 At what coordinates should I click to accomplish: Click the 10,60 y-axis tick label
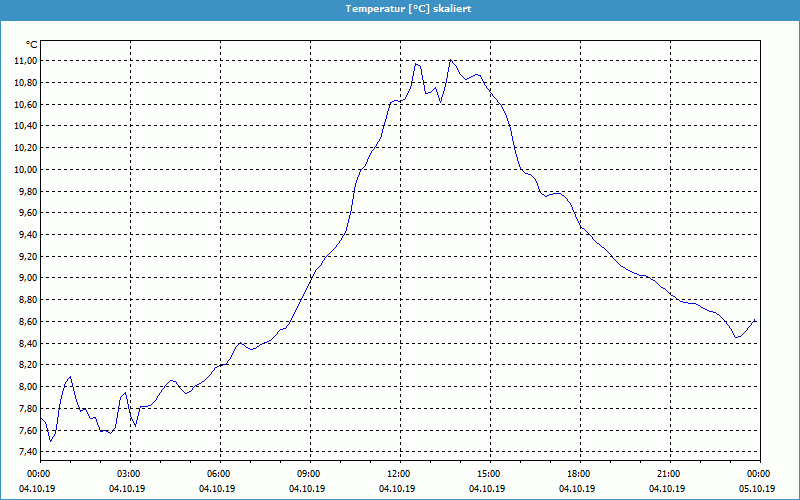coord(24,105)
